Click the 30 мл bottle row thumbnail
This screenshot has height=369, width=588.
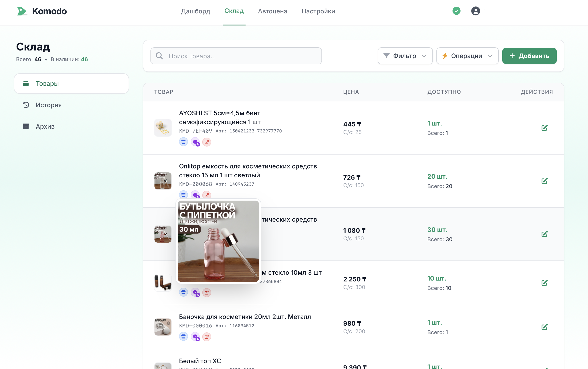click(x=163, y=234)
